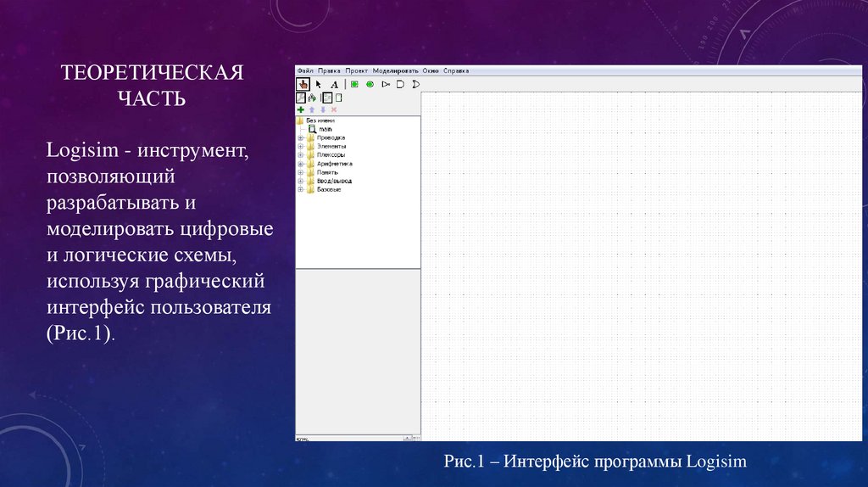868x487 pixels.
Task: Add an output pin (green circle)
Action: [370, 84]
